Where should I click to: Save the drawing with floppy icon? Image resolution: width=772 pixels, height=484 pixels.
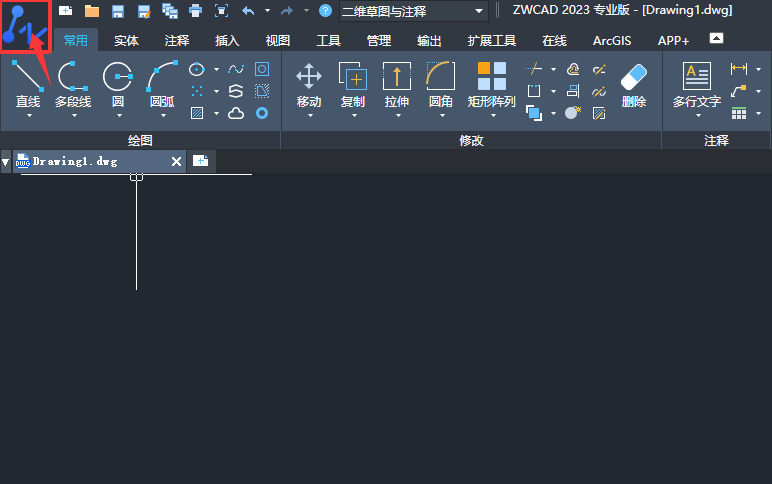[118, 11]
